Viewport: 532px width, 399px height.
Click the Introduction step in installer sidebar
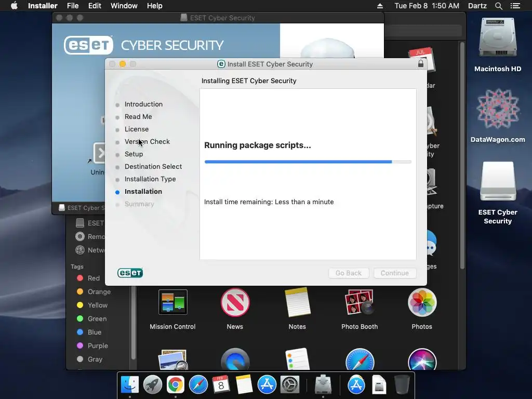click(x=143, y=104)
